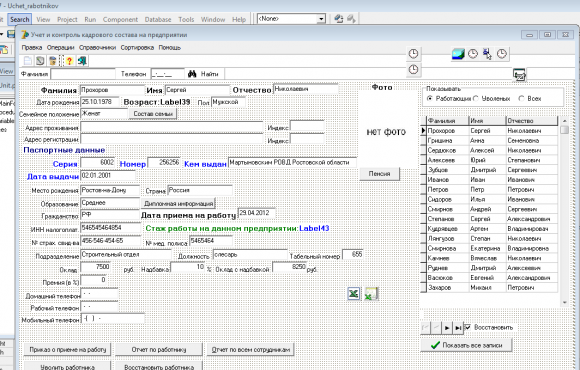
Task: Open the Справочники form menu
Action: [97, 47]
